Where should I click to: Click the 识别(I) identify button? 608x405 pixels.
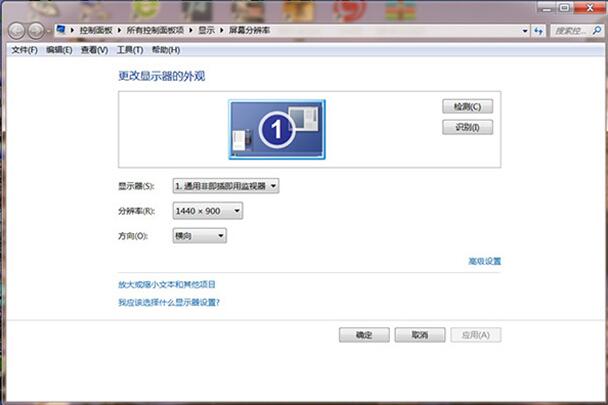click(468, 127)
